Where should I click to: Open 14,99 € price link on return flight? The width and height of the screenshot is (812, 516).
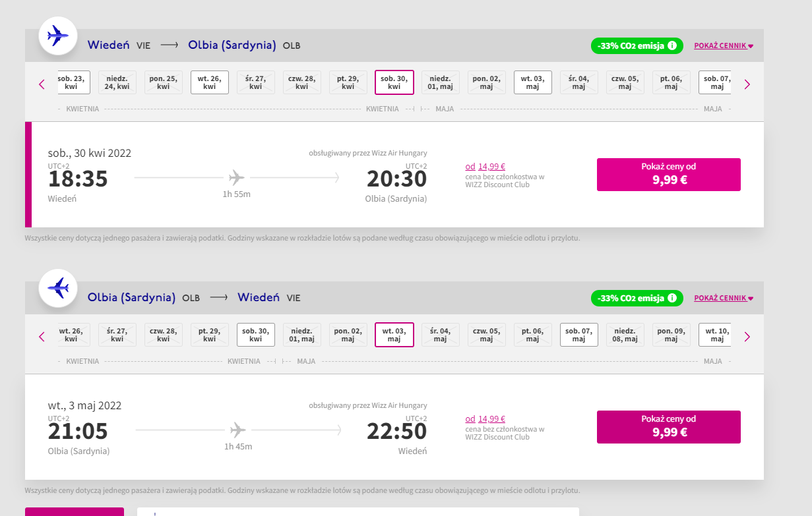tap(491, 419)
